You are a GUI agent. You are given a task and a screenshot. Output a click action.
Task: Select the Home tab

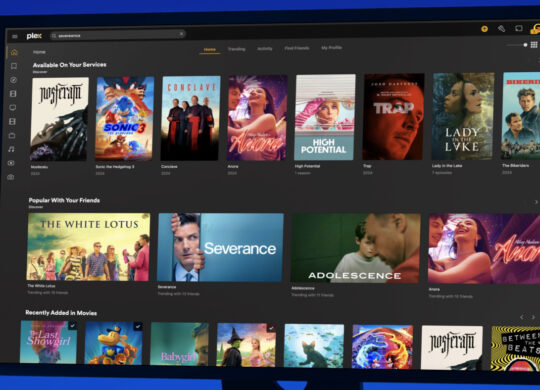209,50
